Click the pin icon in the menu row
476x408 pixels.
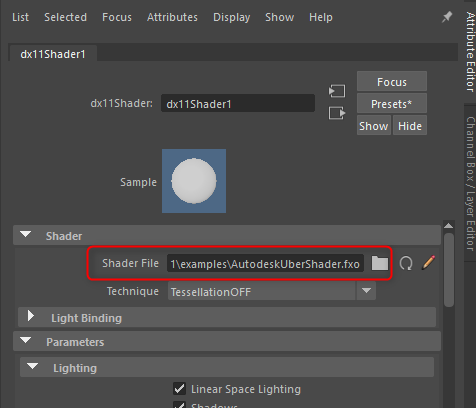click(447, 17)
